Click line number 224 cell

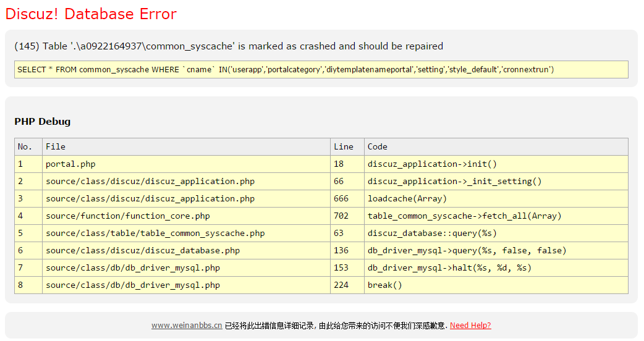click(x=347, y=285)
